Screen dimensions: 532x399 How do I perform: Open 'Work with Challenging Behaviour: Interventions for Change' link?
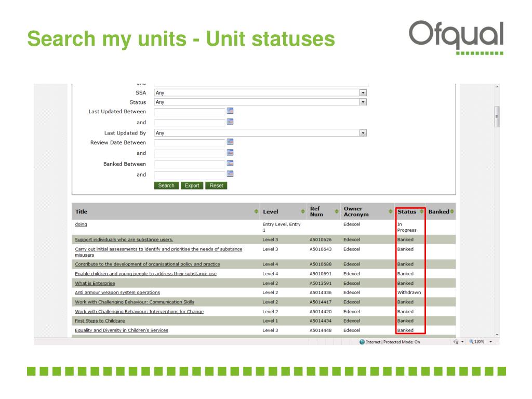point(139,312)
